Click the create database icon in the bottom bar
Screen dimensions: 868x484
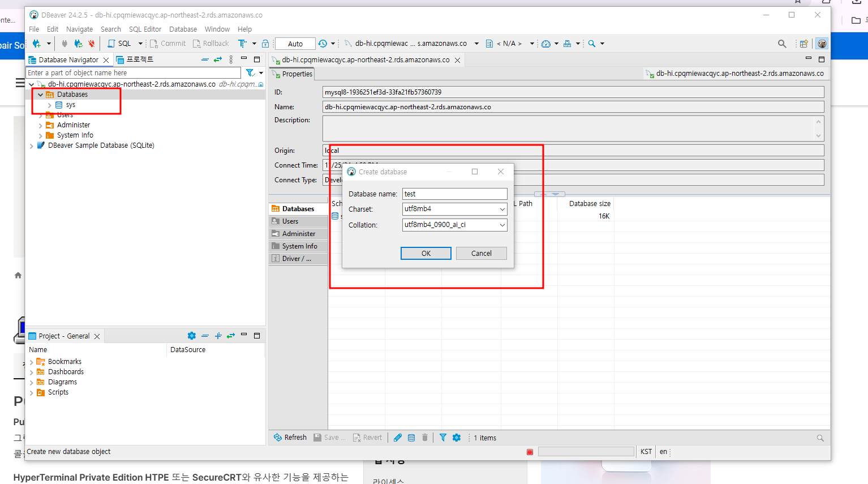point(411,438)
